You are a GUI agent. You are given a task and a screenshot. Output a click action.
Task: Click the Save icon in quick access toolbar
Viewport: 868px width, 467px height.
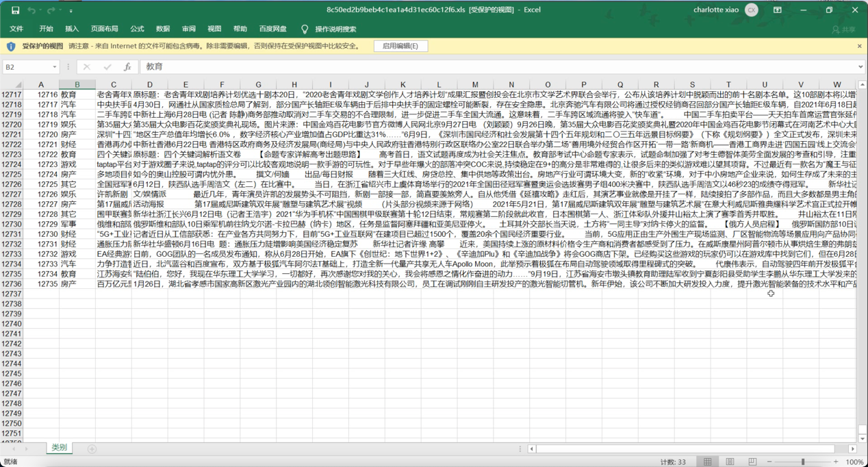15,10
